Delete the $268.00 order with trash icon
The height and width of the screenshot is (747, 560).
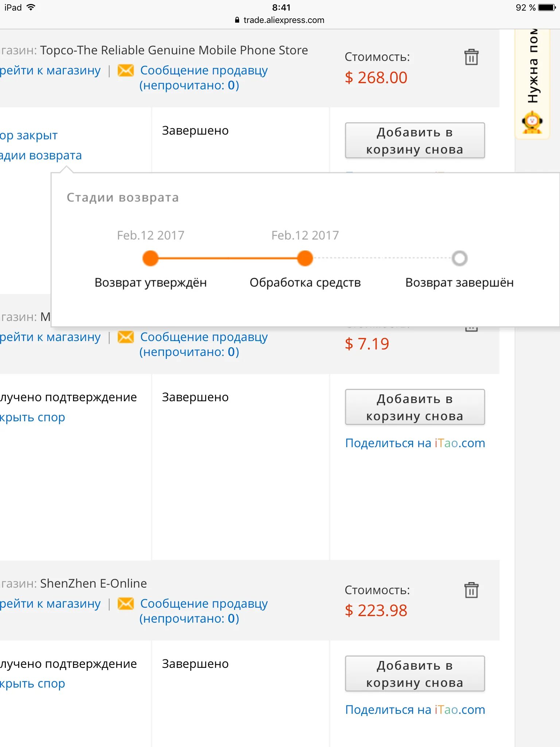[471, 57]
